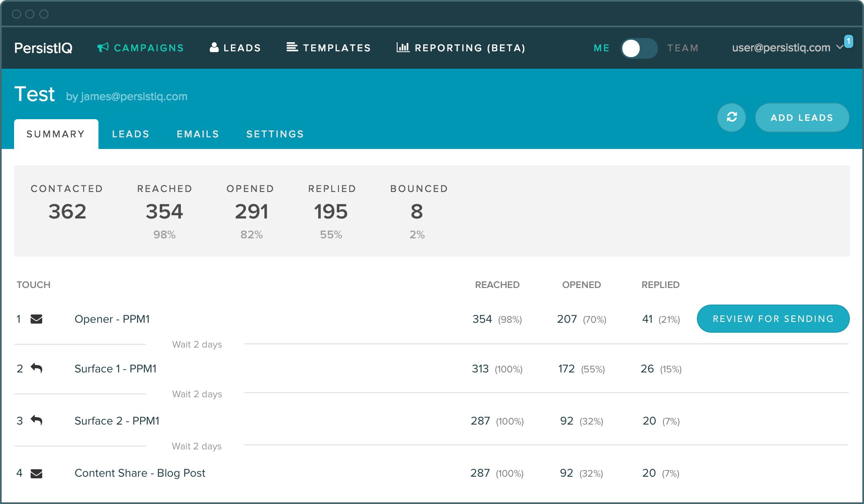Switch view to TEAM

click(x=683, y=48)
